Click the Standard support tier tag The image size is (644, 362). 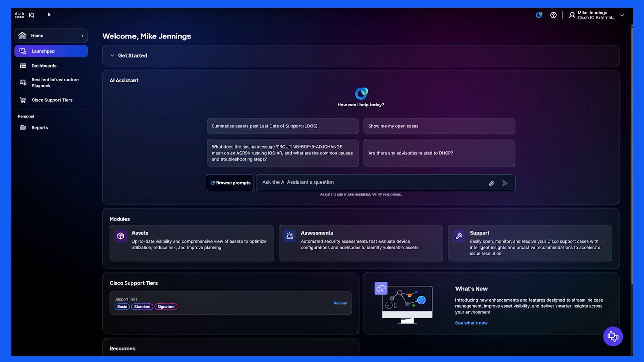[142, 307]
